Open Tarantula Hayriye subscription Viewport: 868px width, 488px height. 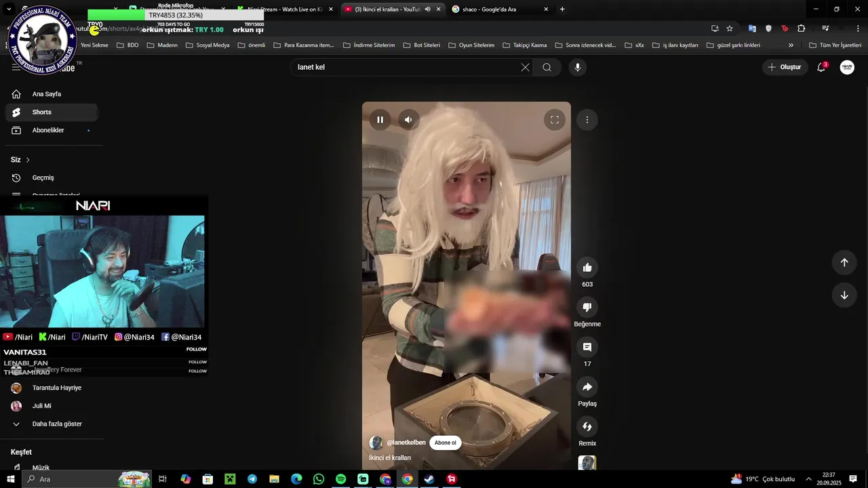click(x=51, y=388)
